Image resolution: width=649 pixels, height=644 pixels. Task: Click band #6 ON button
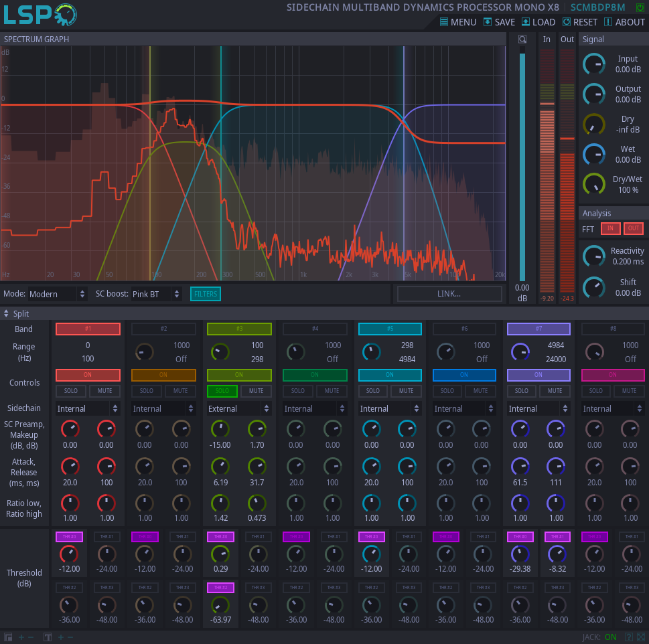[x=464, y=375]
